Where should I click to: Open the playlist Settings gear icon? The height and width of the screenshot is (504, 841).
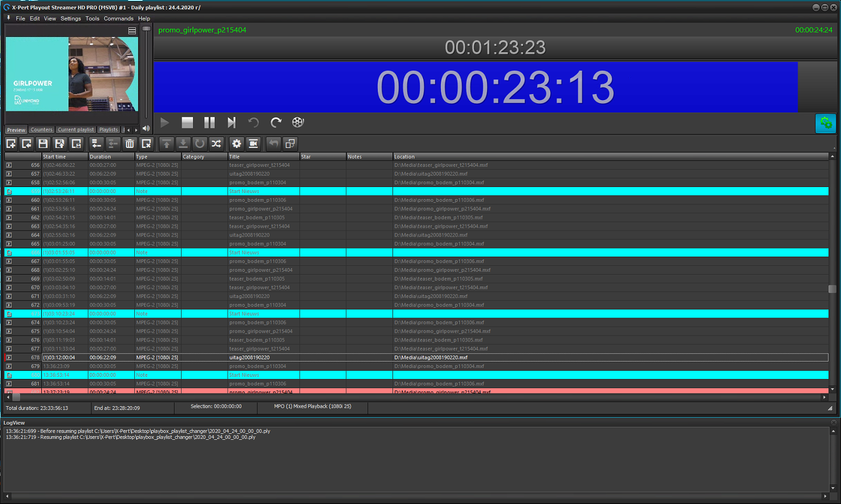click(x=236, y=144)
